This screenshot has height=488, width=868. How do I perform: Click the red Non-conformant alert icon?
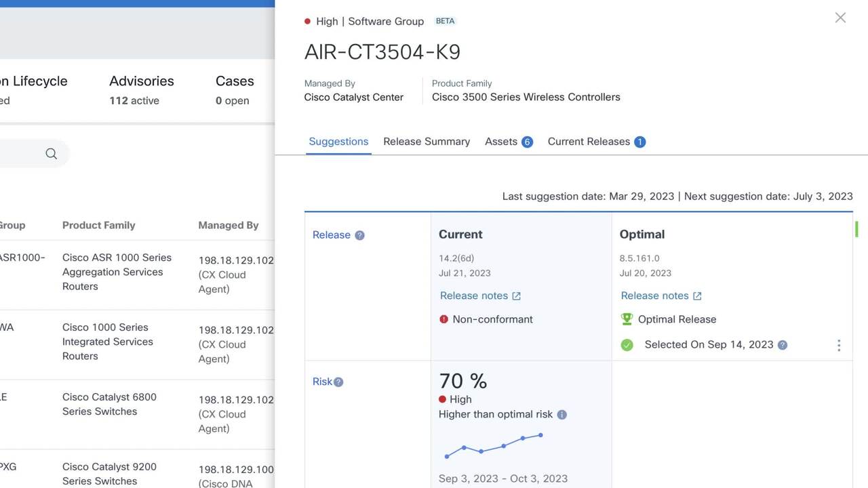click(443, 319)
